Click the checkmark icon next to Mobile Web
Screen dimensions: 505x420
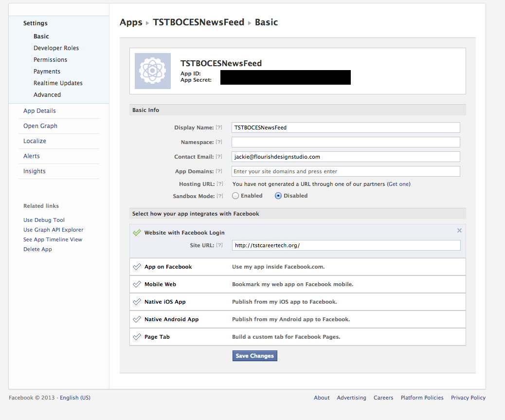(x=137, y=284)
